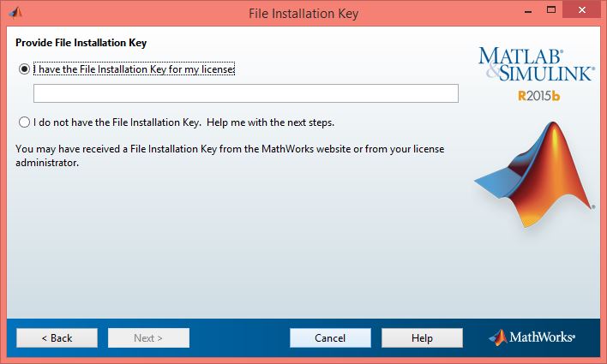Choose the 'I do not have the File Installation Key' radio button
The image size is (607, 364).
(x=24, y=122)
